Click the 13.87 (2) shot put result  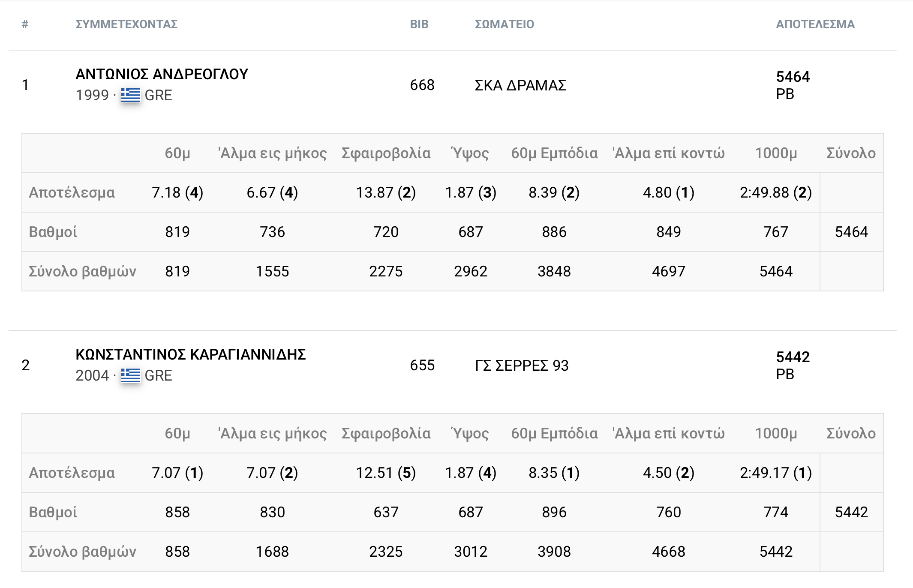(x=386, y=193)
